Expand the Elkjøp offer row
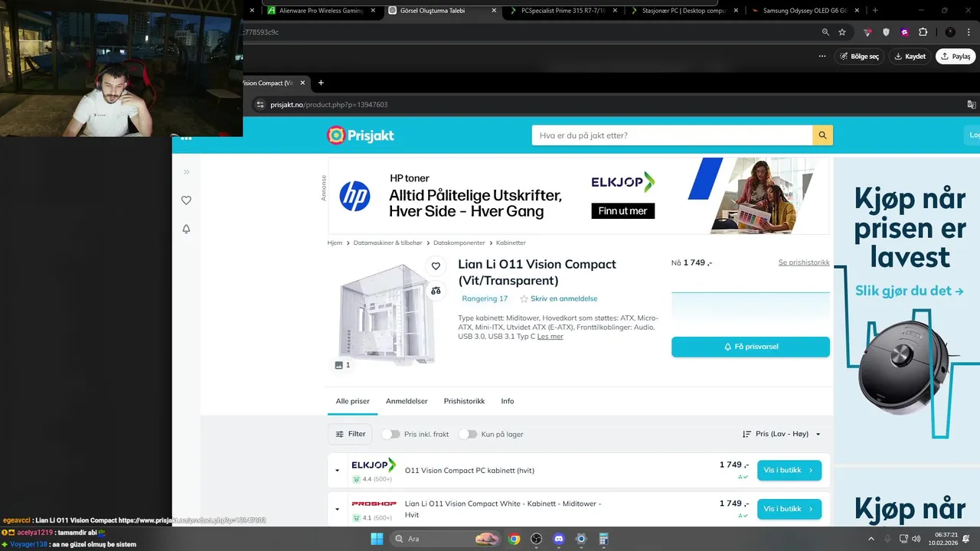Screen dimensions: 980x551 337,471
